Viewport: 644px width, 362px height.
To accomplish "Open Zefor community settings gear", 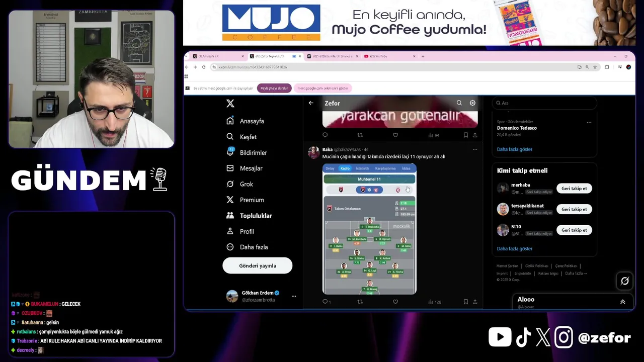I will click(472, 103).
